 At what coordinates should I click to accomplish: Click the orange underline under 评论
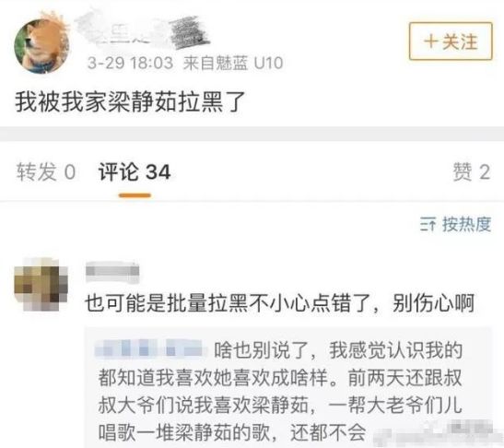(135, 195)
